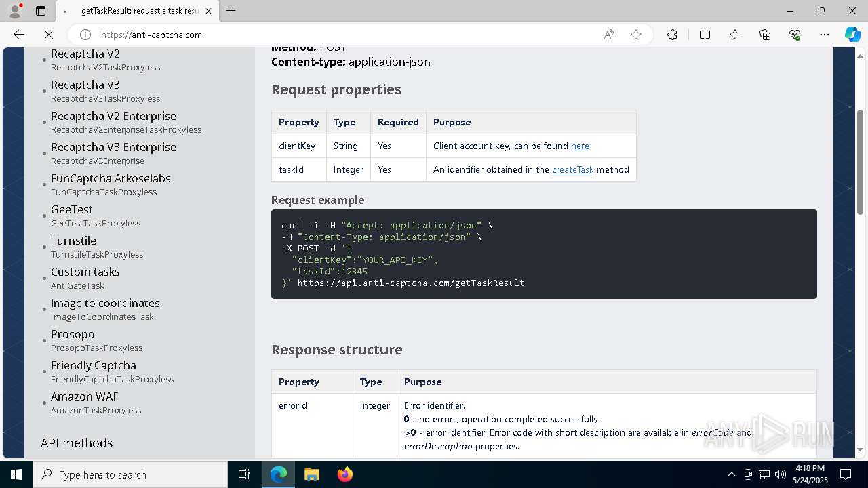The image size is (868, 488).
Task: Click the address bar URL
Action: pyautogui.click(x=151, y=35)
